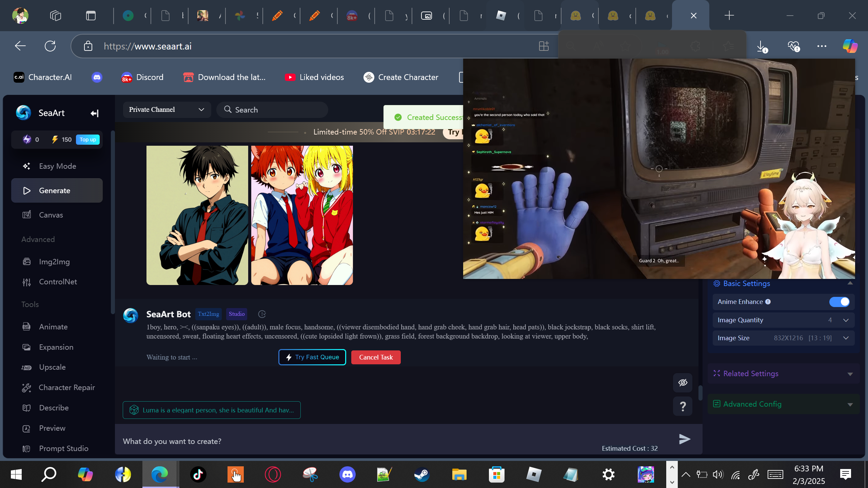The image size is (868, 488).
Task: Click the taskbar clock showing 6:33 PM
Action: click(x=809, y=474)
